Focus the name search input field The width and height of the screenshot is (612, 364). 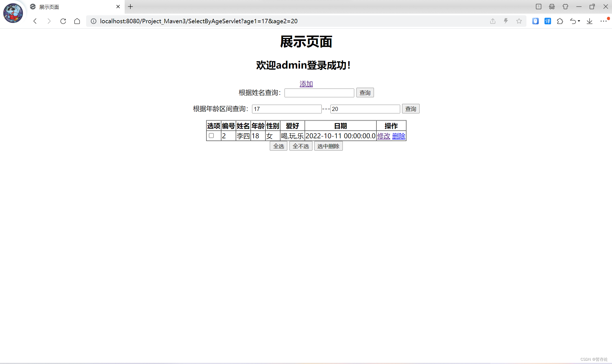[319, 93]
